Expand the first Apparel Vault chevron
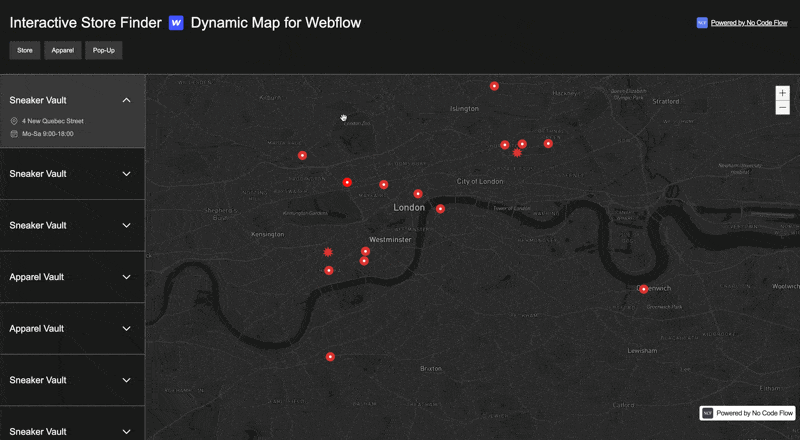The height and width of the screenshot is (440, 800). (x=127, y=277)
